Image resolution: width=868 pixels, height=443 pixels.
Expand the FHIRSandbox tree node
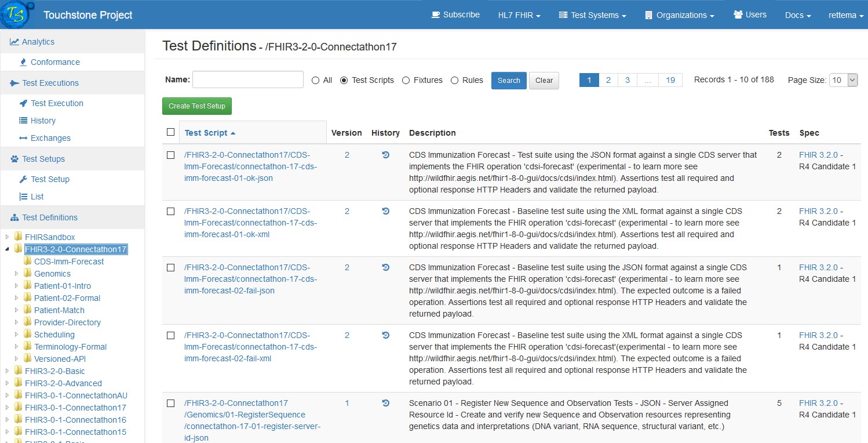8,237
